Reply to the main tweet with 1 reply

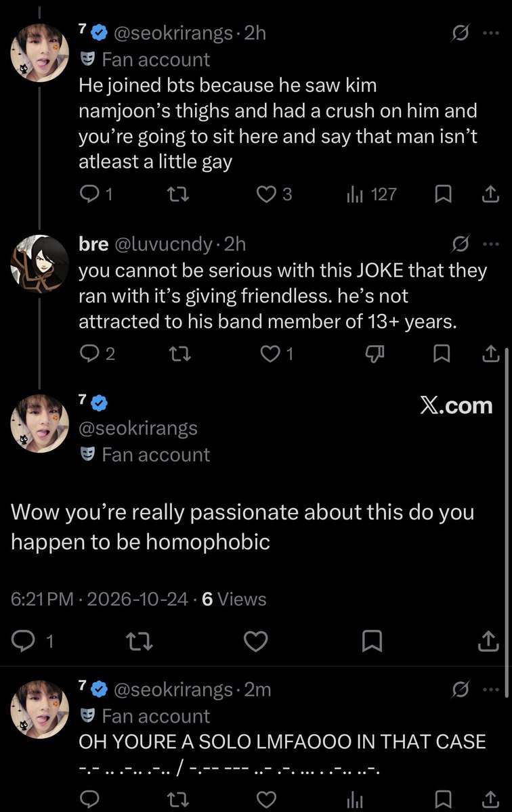click(32, 641)
